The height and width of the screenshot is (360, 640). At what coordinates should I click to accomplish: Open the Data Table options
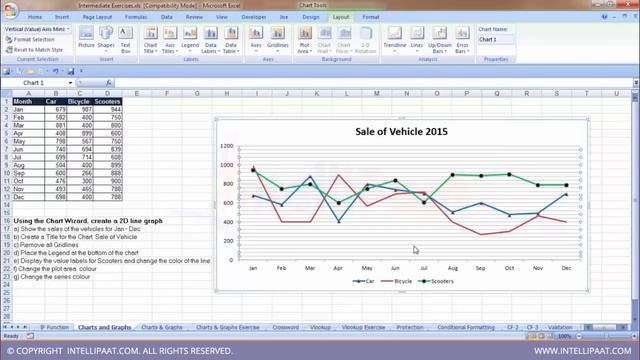click(x=231, y=40)
